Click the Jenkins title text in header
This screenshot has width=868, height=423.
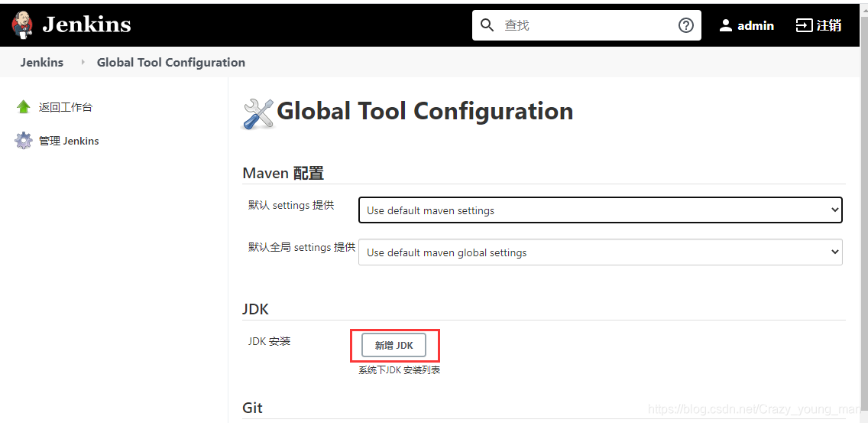pos(86,25)
